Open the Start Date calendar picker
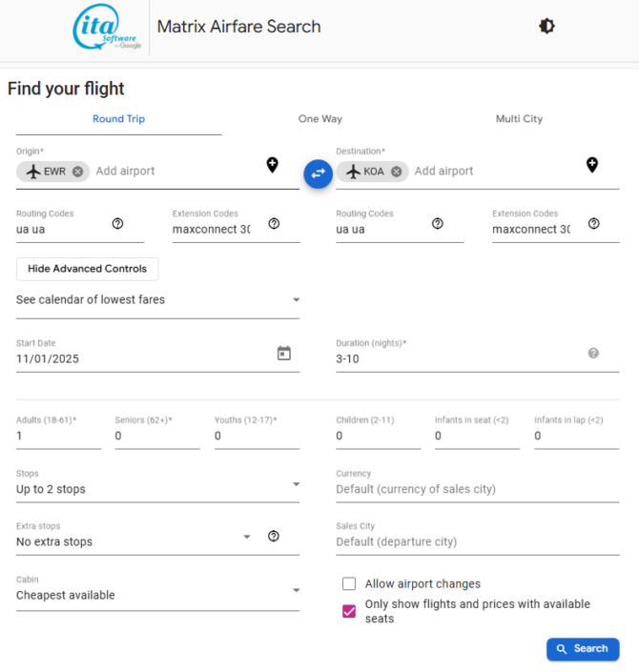Viewport: 639px width, 672px height. pos(283,354)
